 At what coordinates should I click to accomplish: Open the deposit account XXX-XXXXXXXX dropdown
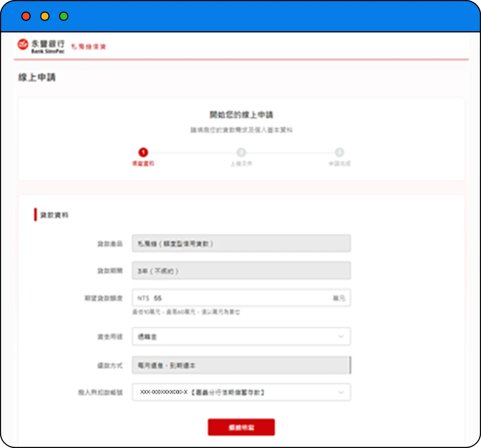(241, 392)
